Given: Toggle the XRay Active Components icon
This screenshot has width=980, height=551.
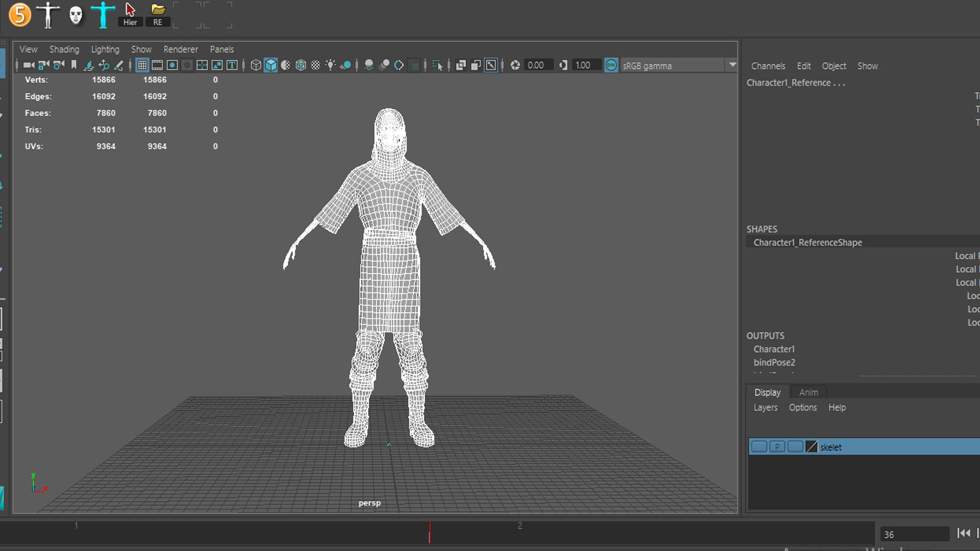Looking at the screenshot, I should click(476, 65).
